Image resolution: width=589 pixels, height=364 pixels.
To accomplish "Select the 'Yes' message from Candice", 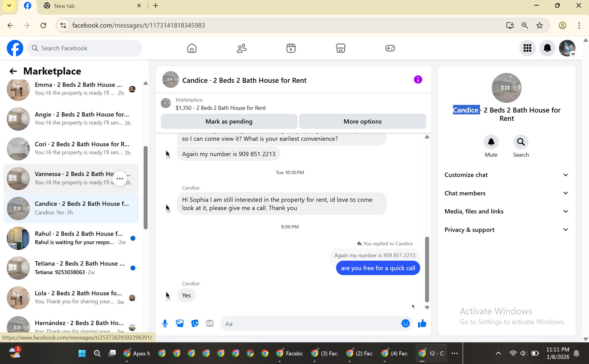I will click(x=186, y=295).
